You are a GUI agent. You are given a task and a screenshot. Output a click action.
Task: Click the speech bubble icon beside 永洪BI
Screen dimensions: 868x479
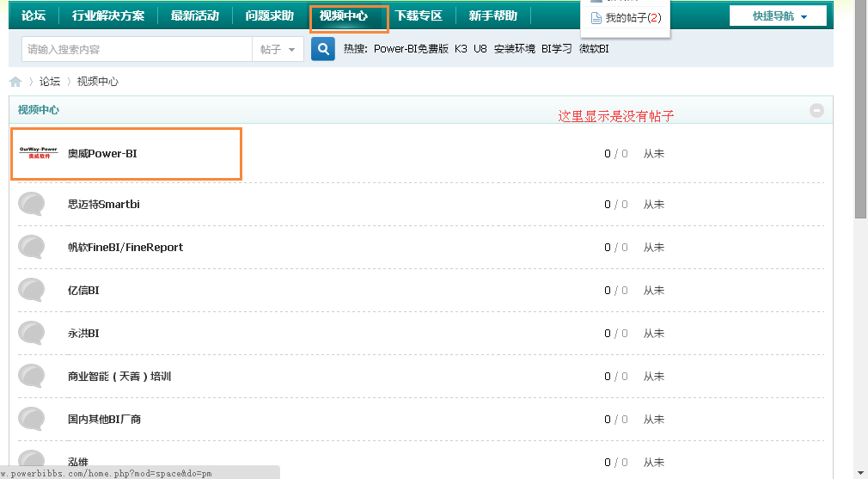(x=32, y=334)
